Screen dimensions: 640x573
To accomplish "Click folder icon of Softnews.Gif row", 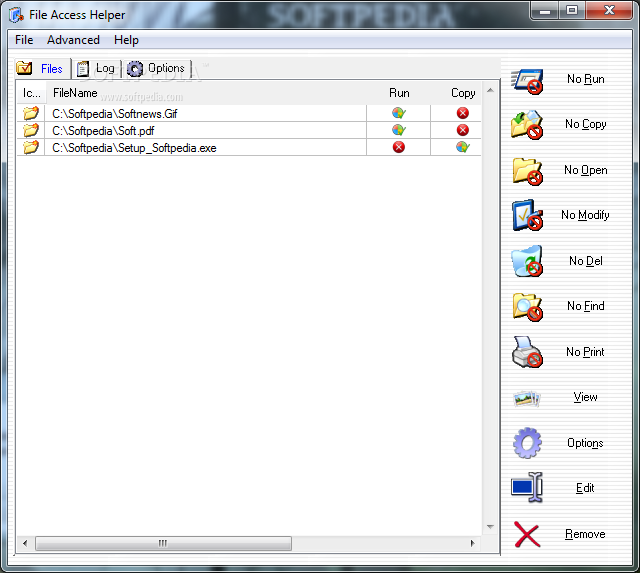I will (x=31, y=113).
